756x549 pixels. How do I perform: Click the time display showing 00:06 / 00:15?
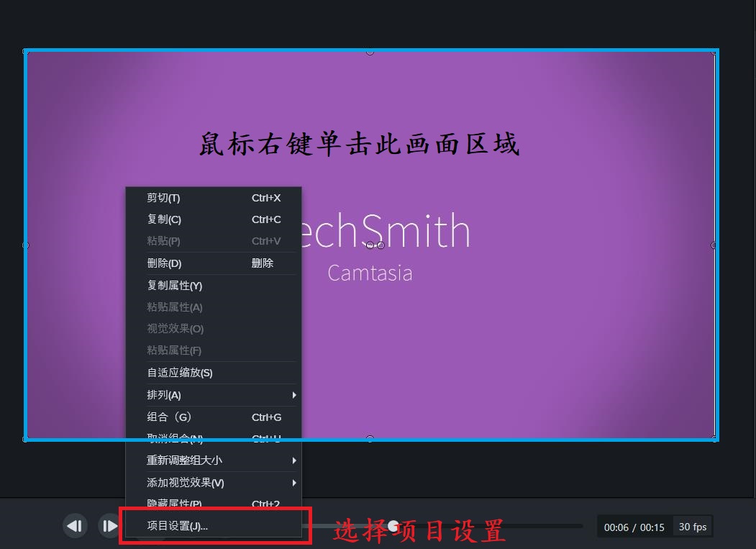click(634, 526)
